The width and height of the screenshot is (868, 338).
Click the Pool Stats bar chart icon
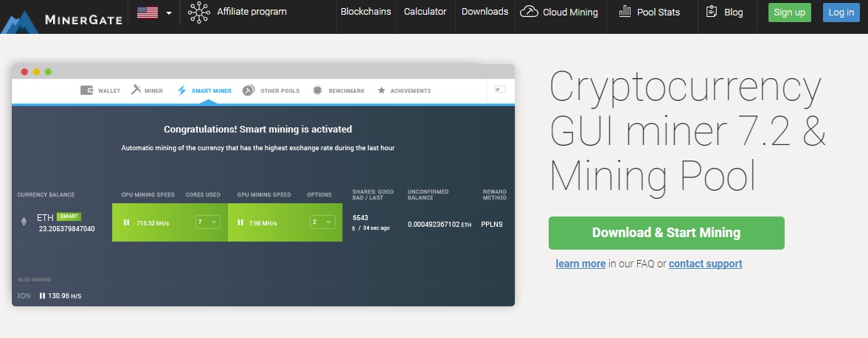click(x=625, y=11)
